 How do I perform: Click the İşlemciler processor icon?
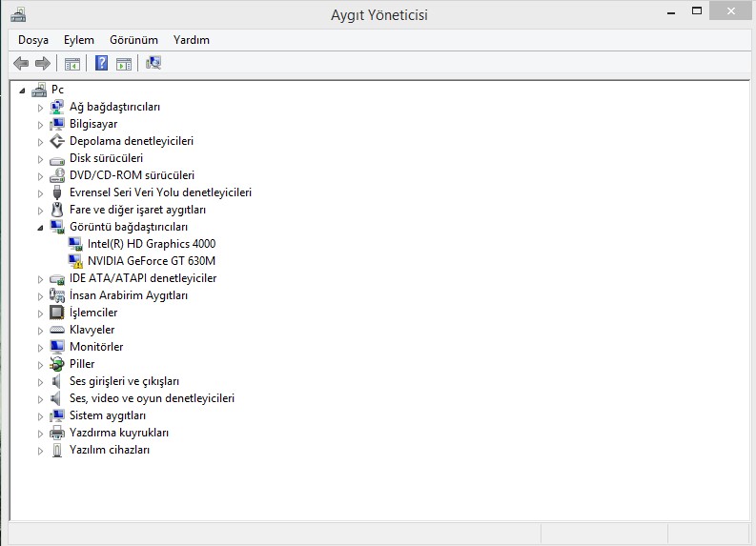57,313
